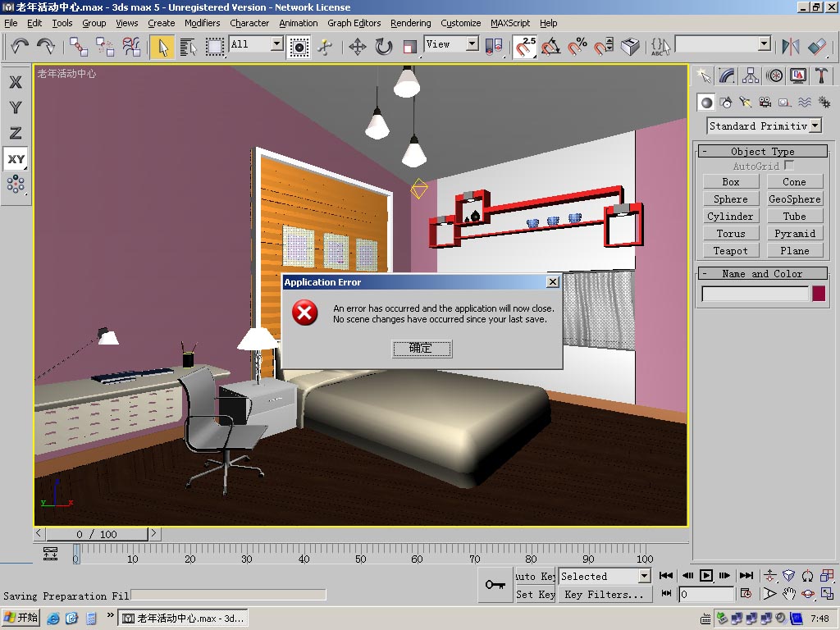Choose the Rectangular Selection Region tool
The image size is (840, 630).
(x=214, y=47)
